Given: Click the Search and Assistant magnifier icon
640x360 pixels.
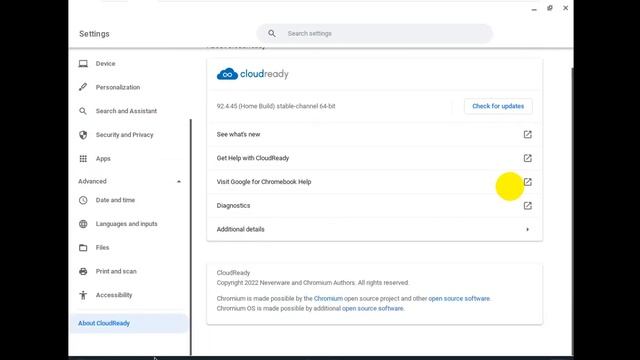Looking at the screenshot, I should click(83, 111).
